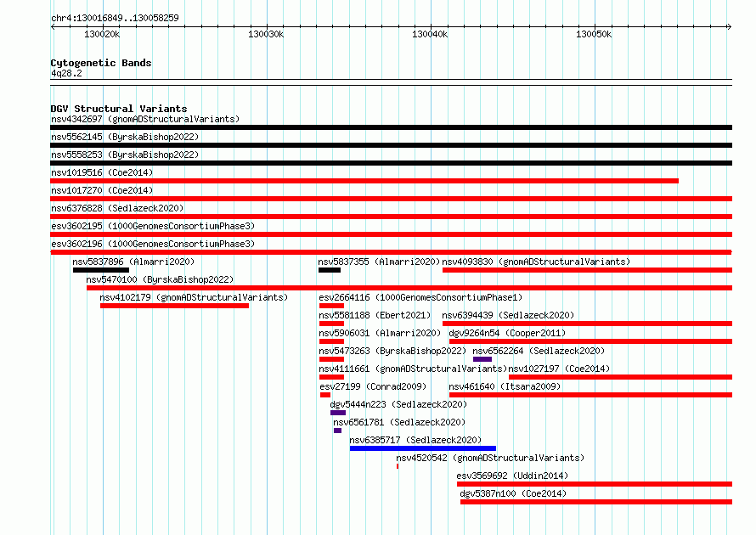Screen dimensions: 756x535
Task: Click nsv5906031 Almarri2020 label
Action: coord(380,333)
